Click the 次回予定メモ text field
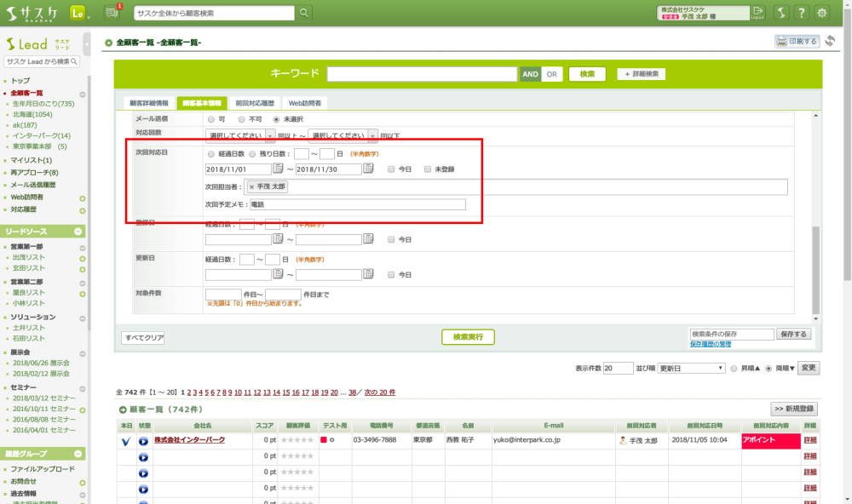This screenshot has width=852, height=504. (x=357, y=204)
